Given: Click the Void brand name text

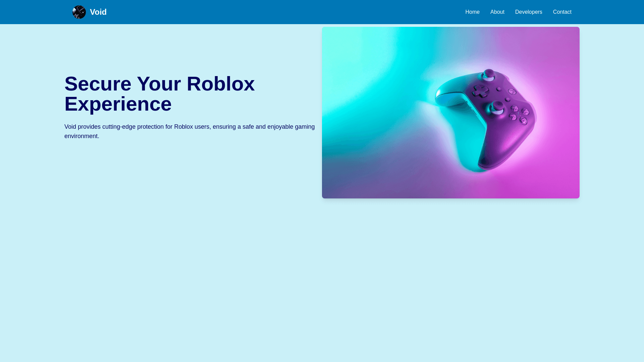Looking at the screenshot, I should [x=98, y=12].
